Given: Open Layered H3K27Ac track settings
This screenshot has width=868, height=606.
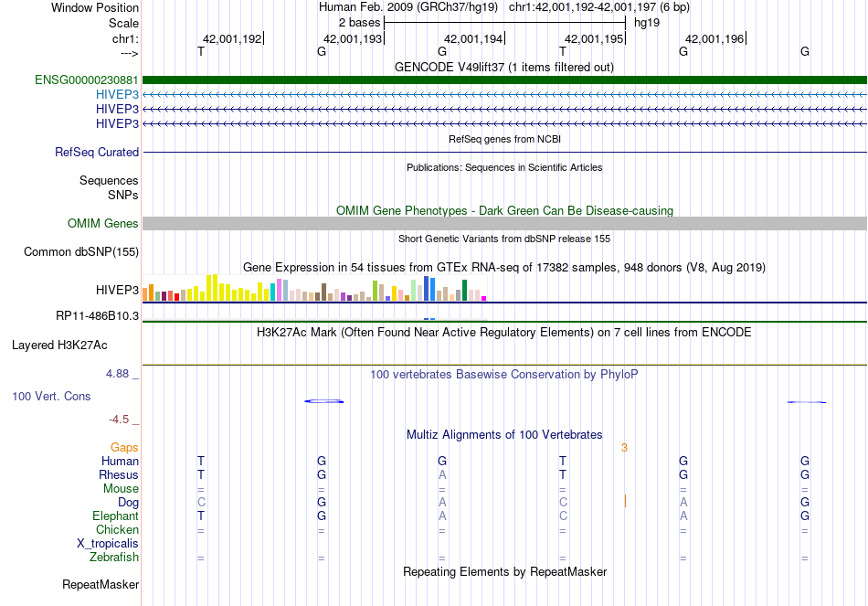Looking at the screenshot, I should tap(59, 346).
